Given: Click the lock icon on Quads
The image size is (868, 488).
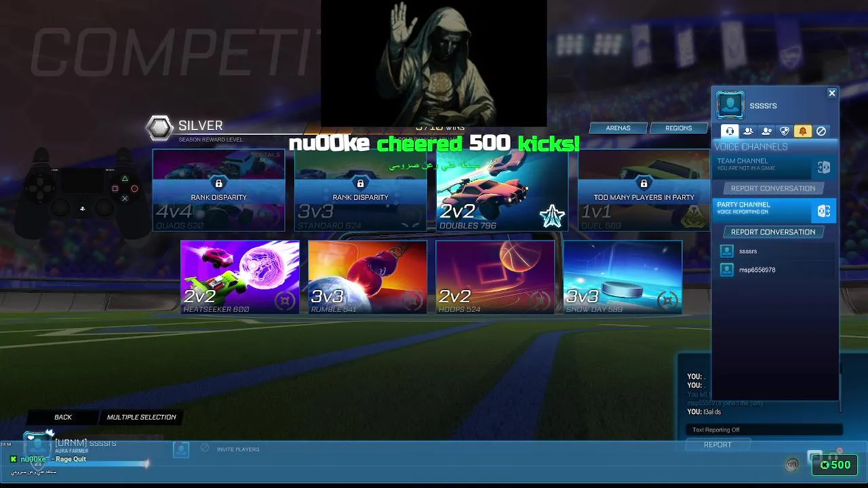Looking at the screenshot, I should pos(218,184).
